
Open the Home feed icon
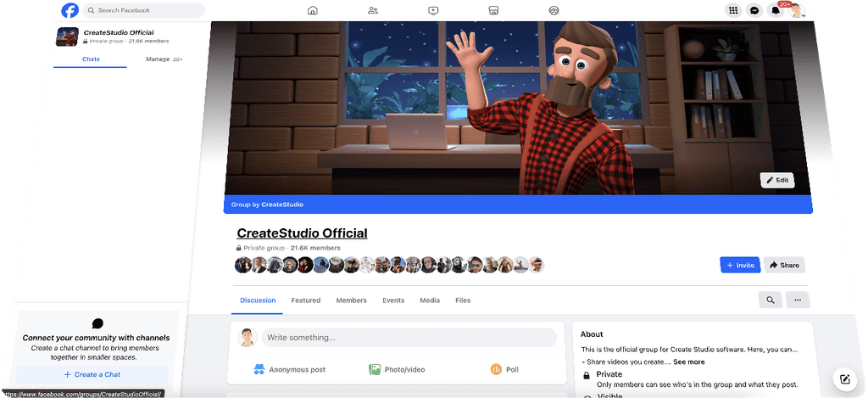pos(313,11)
